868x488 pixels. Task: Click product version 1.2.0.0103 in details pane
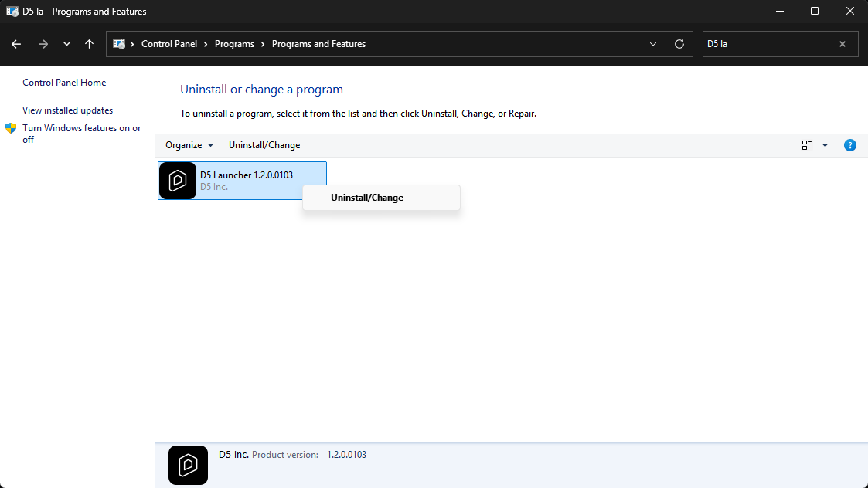click(346, 455)
